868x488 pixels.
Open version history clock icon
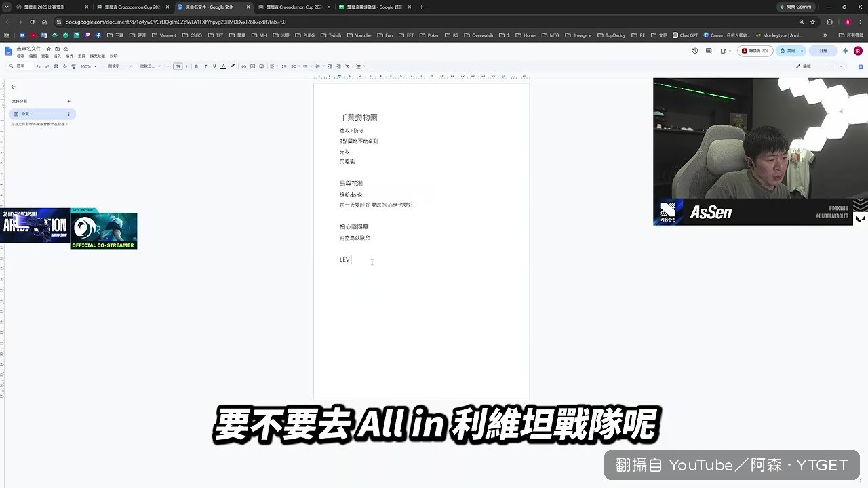tap(694, 51)
